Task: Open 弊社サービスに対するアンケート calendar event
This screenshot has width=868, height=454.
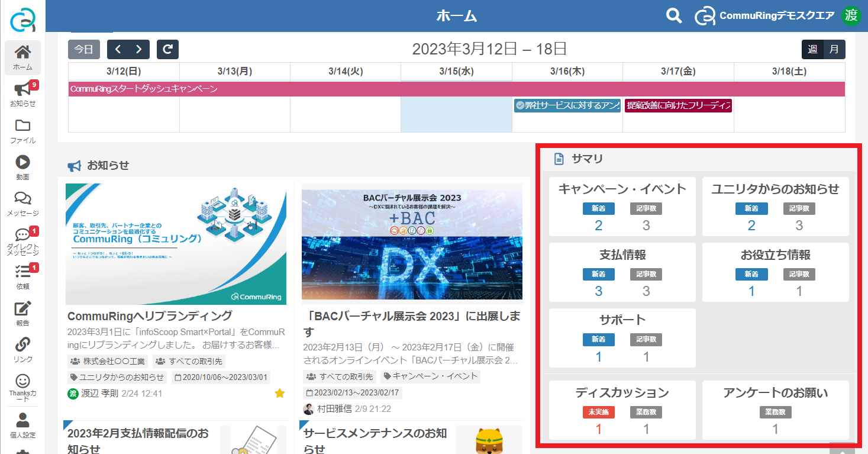Action: pyautogui.click(x=567, y=105)
